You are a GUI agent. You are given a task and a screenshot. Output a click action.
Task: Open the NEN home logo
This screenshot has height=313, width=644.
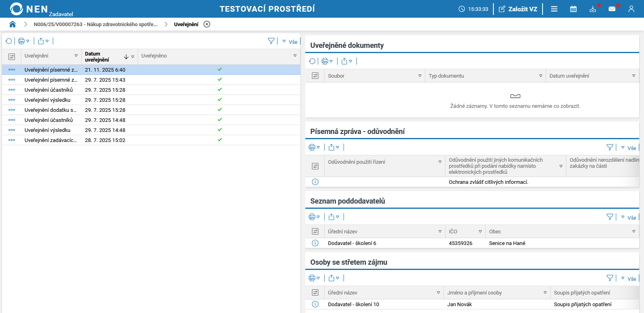29,9
